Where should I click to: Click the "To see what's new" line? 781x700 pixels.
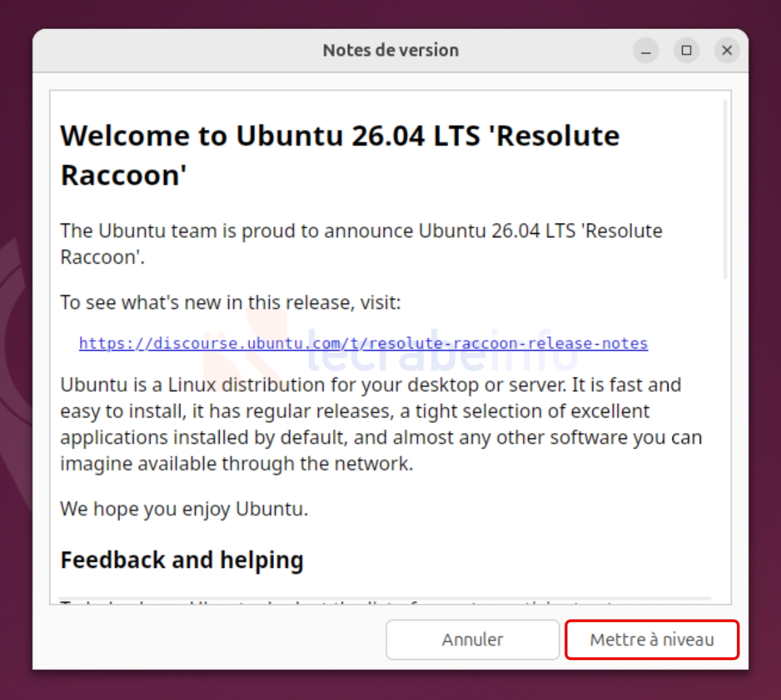coord(230,302)
